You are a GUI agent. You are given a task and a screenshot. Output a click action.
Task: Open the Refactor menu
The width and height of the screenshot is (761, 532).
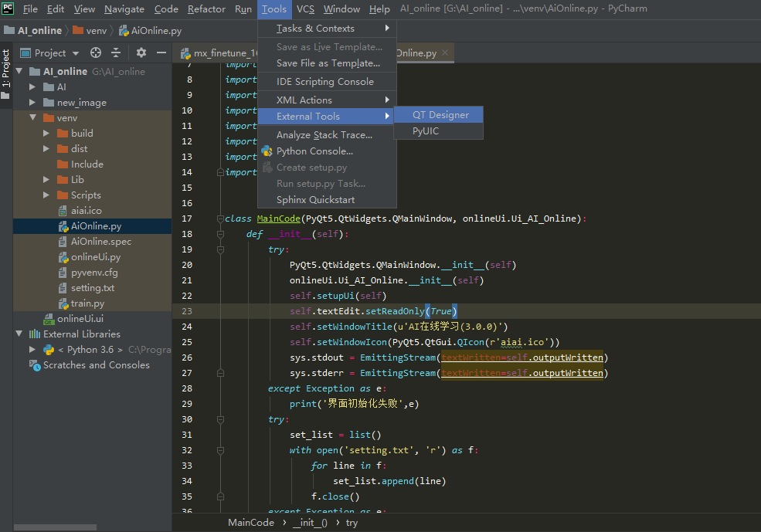pyautogui.click(x=206, y=8)
